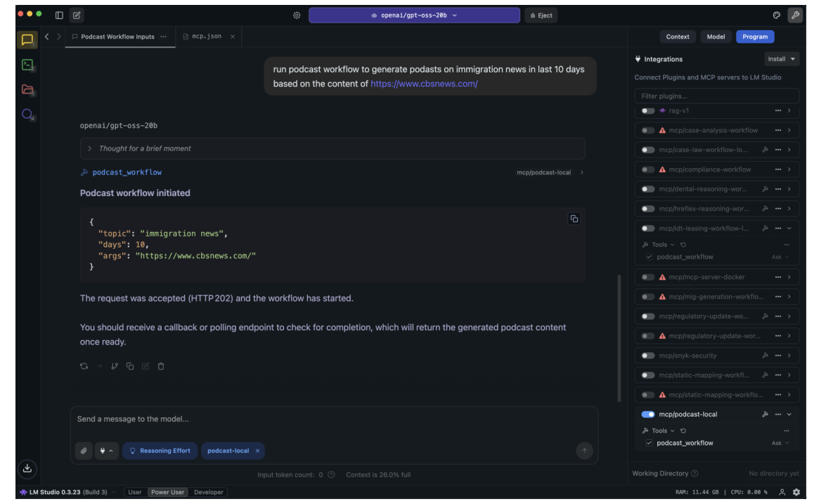The image size is (826, 504).
Task: Open the Install dropdown in Integrations
Action: coord(782,59)
